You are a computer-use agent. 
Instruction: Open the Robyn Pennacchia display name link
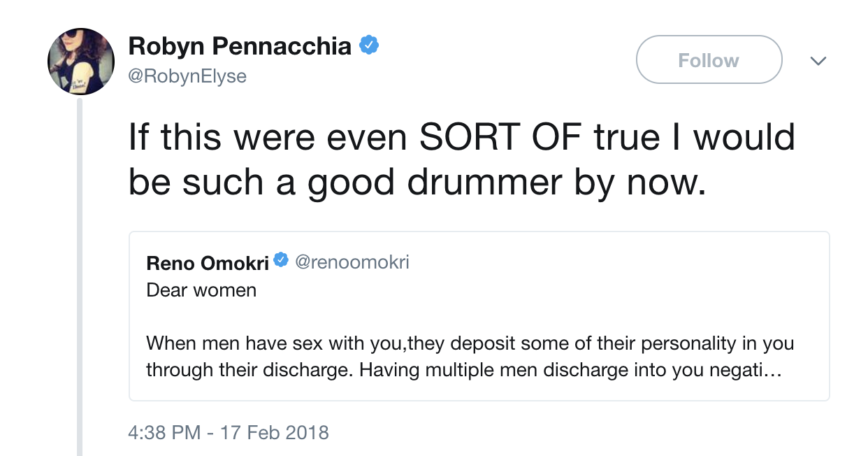click(x=240, y=46)
